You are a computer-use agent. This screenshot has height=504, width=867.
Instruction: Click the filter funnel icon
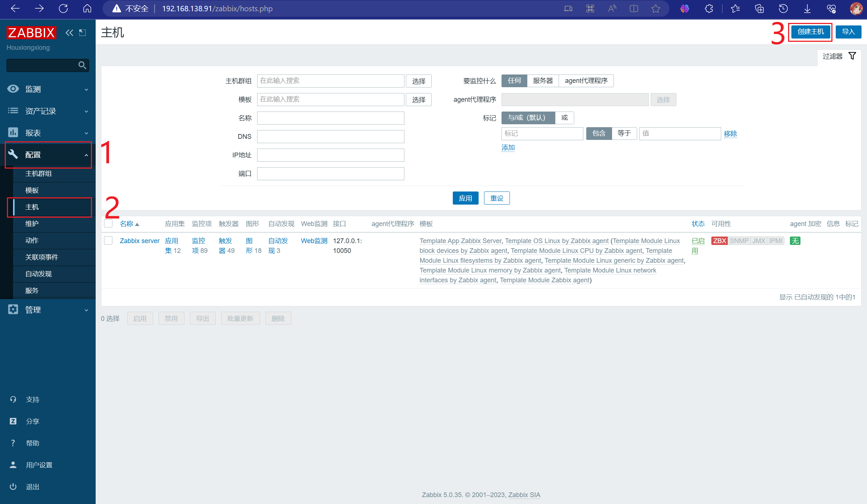click(852, 56)
